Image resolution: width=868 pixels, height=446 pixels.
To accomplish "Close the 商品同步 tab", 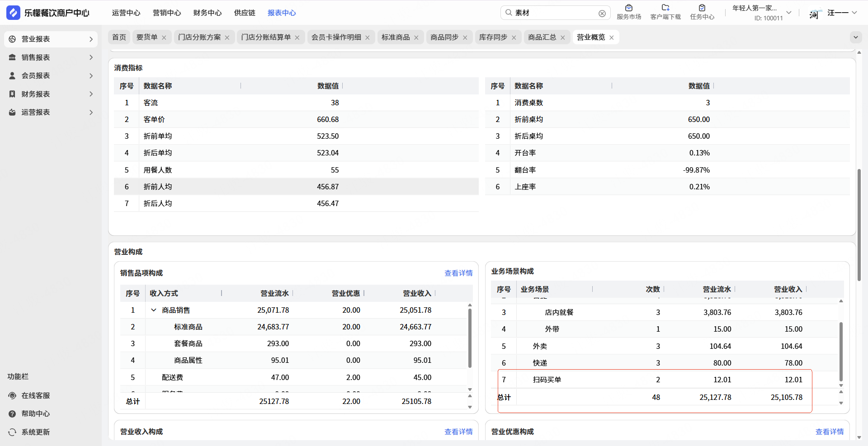I will pos(465,38).
